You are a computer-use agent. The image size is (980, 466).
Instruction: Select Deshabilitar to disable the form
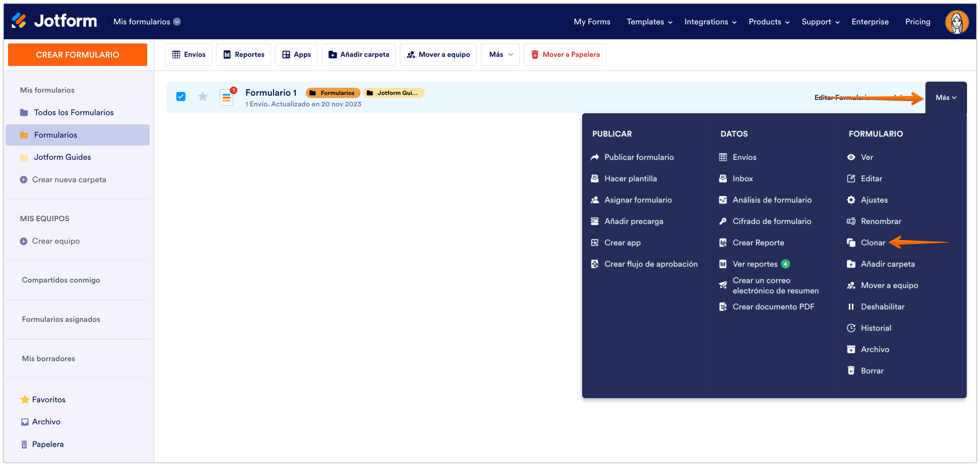(x=882, y=307)
